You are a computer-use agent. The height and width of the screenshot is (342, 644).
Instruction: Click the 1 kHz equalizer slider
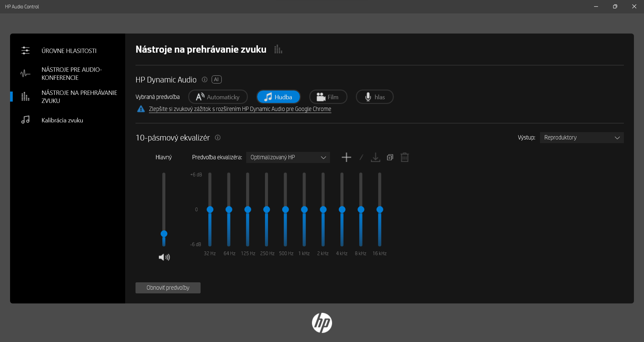(x=304, y=209)
